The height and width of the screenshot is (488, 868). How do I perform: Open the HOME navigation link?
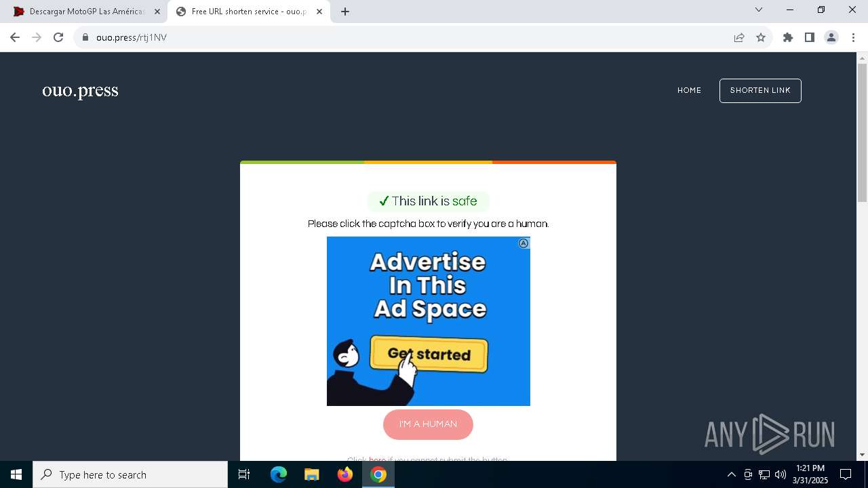pos(689,90)
